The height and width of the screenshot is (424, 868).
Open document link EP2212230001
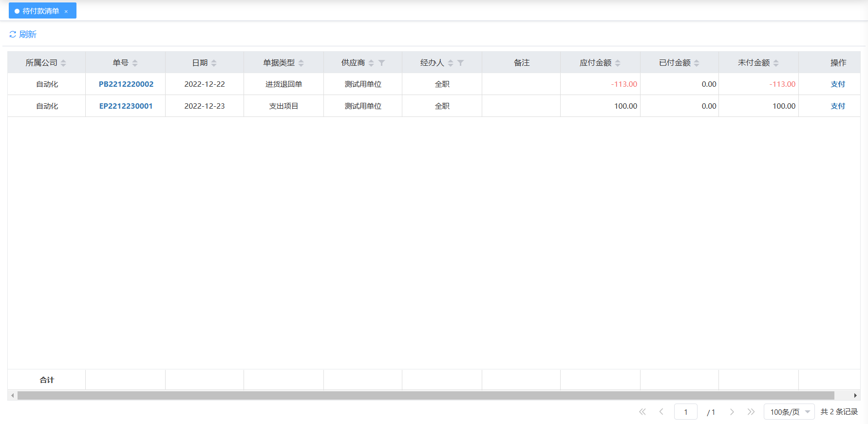(126, 106)
